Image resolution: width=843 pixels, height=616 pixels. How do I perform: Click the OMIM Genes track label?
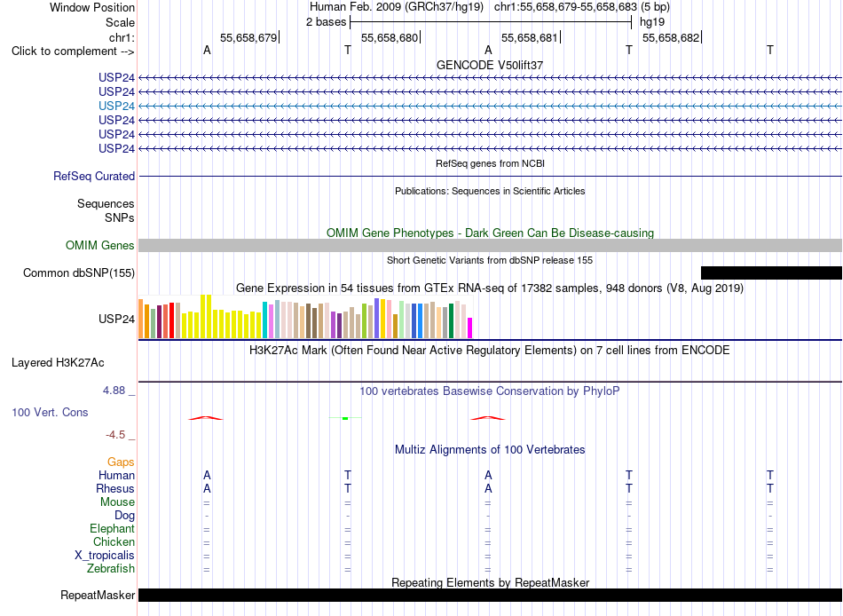[x=99, y=245]
